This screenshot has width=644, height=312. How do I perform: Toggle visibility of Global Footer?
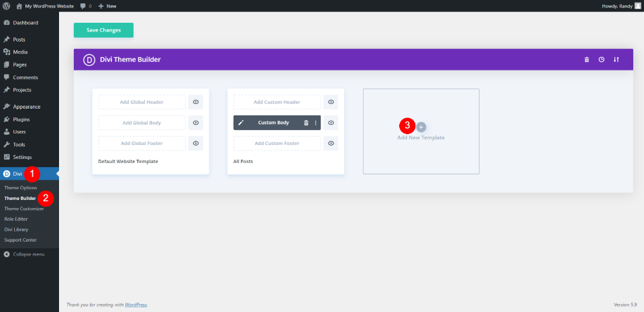[196, 144]
